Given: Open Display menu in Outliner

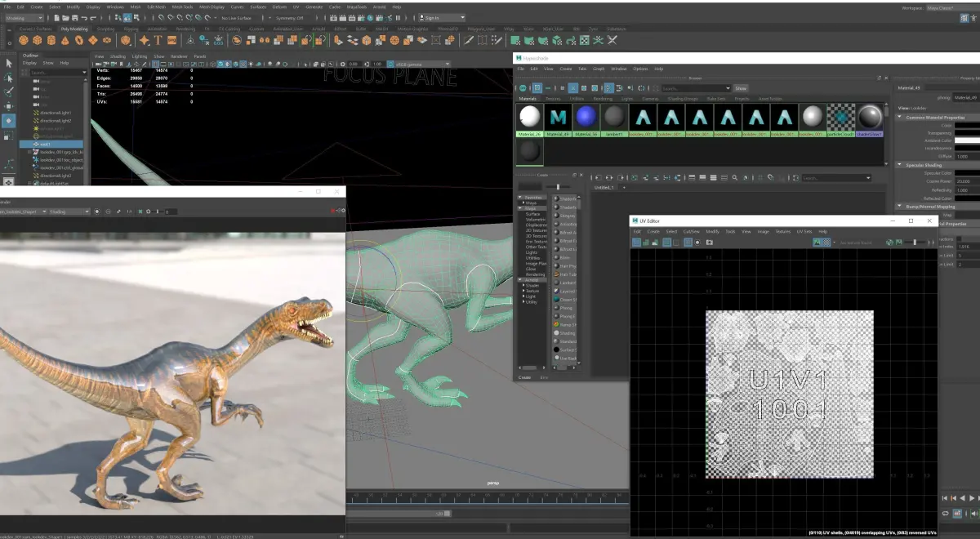Looking at the screenshot, I should (29, 62).
